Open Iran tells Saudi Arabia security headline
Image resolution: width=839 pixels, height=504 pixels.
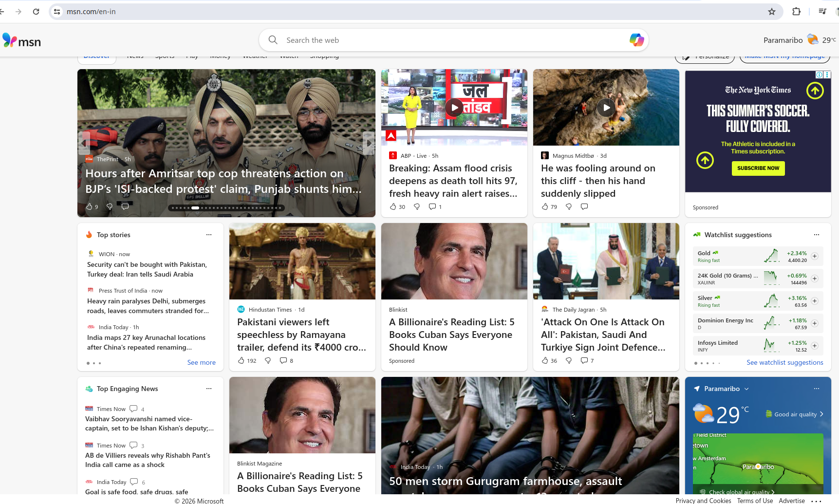point(147,269)
